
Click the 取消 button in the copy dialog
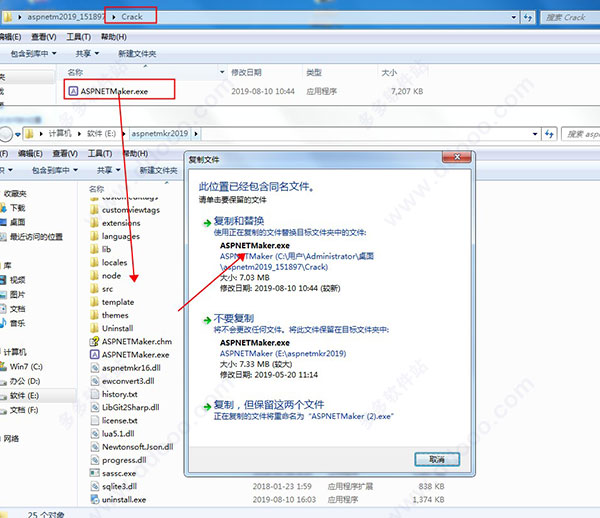(437, 459)
